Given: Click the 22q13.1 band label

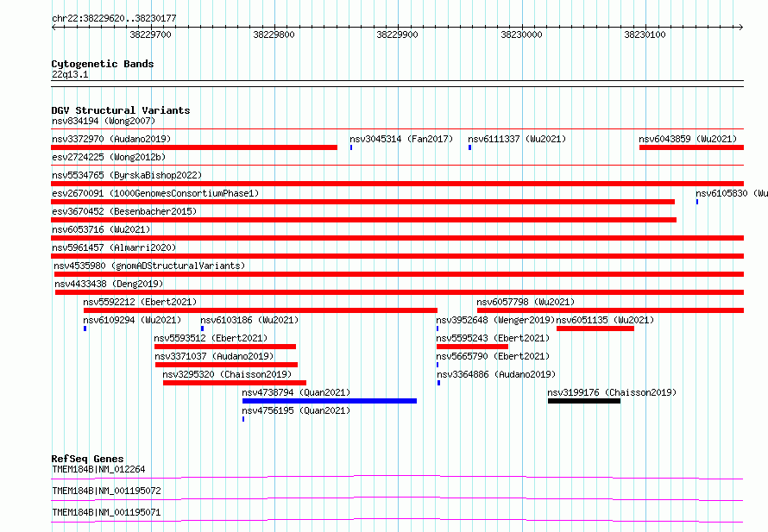Looking at the screenshot, I should (x=70, y=74).
